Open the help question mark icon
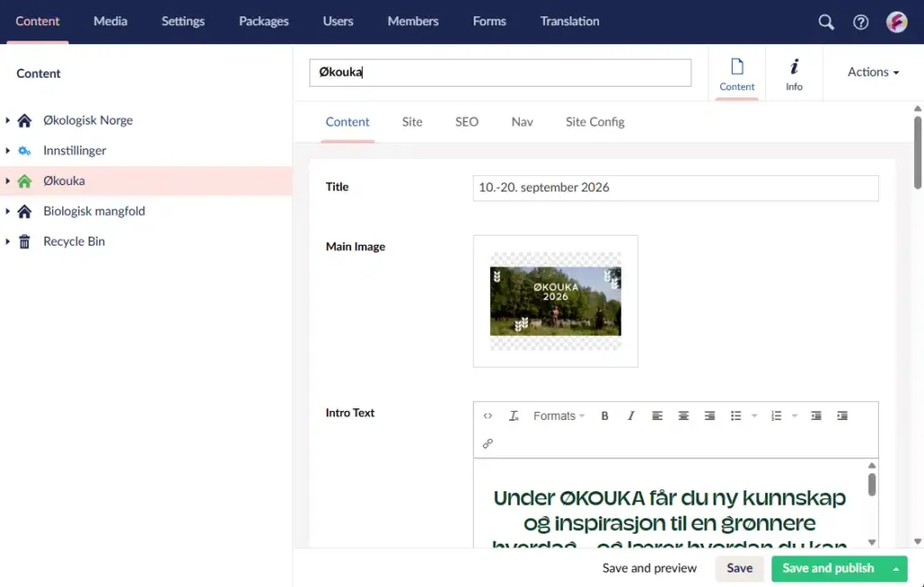924x587 pixels. [861, 22]
